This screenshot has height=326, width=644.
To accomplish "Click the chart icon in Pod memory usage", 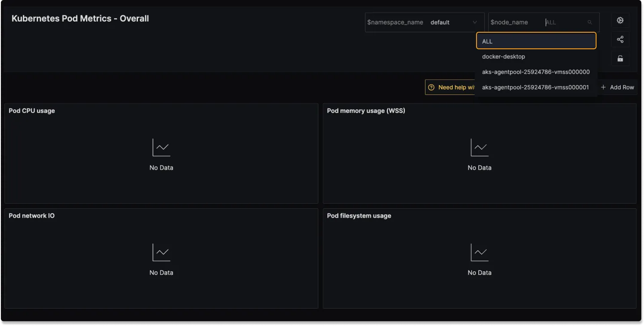I will [480, 148].
